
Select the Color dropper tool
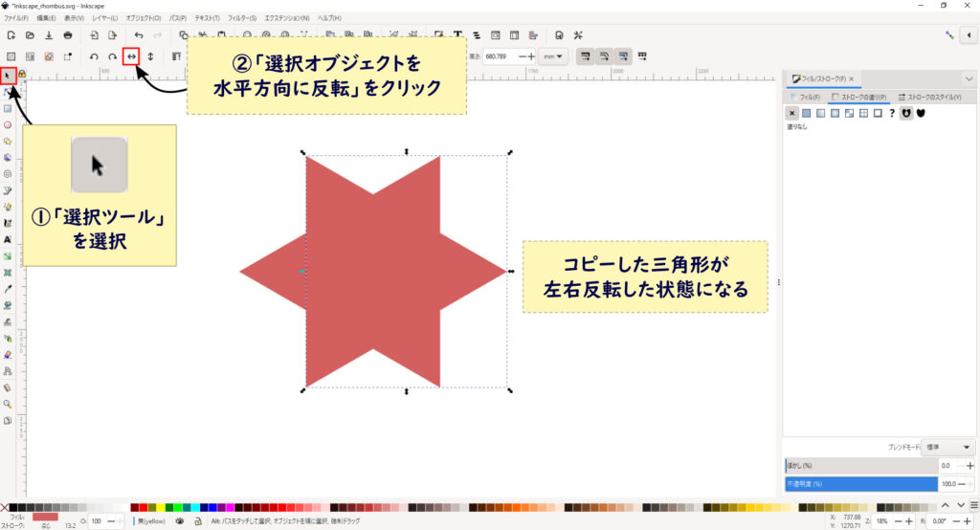8,289
